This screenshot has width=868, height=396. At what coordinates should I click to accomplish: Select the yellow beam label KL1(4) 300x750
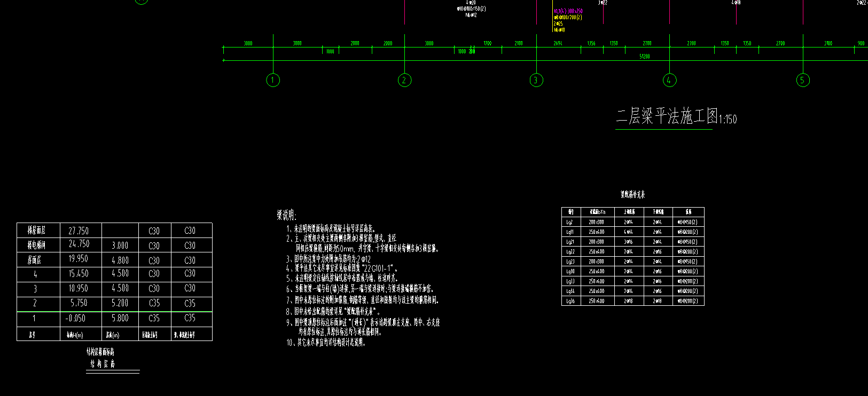tap(568, 11)
